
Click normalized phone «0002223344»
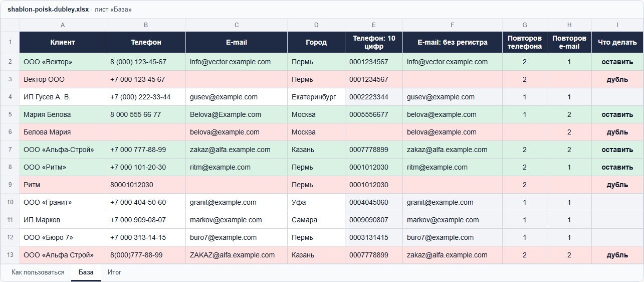pyautogui.click(x=374, y=97)
